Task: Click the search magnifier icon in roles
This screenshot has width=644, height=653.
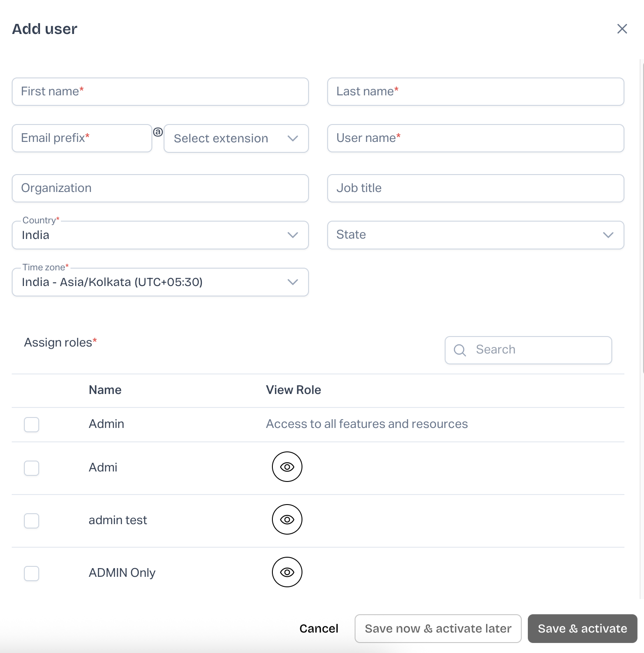Action: click(460, 350)
